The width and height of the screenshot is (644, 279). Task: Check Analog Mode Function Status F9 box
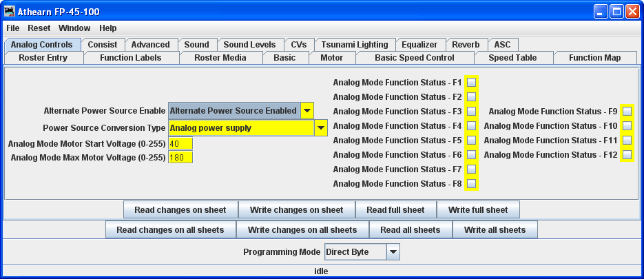[x=627, y=112]
